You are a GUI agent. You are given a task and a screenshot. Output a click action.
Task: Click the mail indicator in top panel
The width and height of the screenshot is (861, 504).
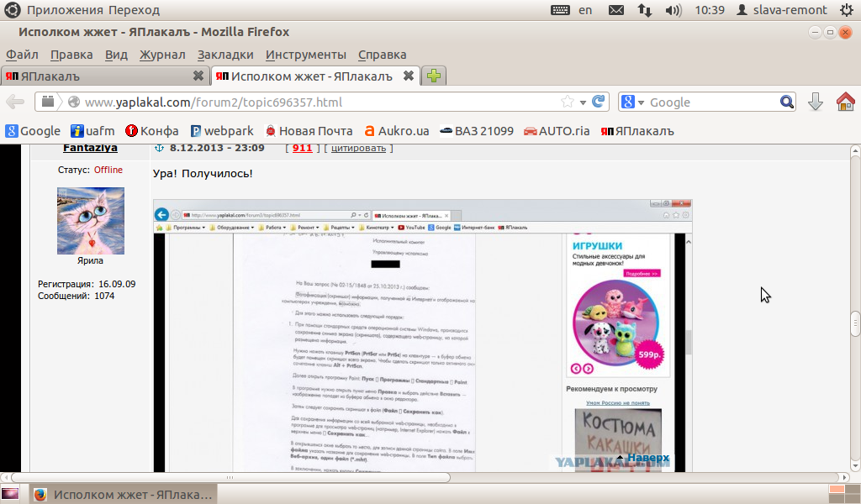click(616, 10)
